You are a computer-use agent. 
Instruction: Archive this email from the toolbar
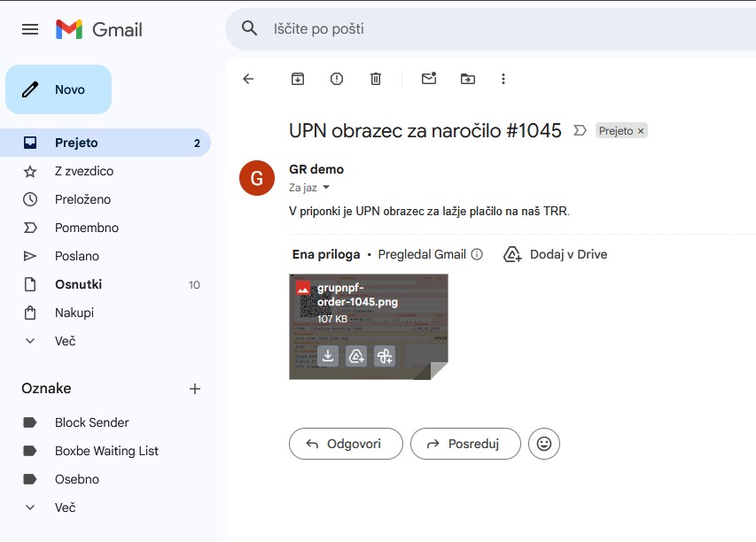[297, 79]
